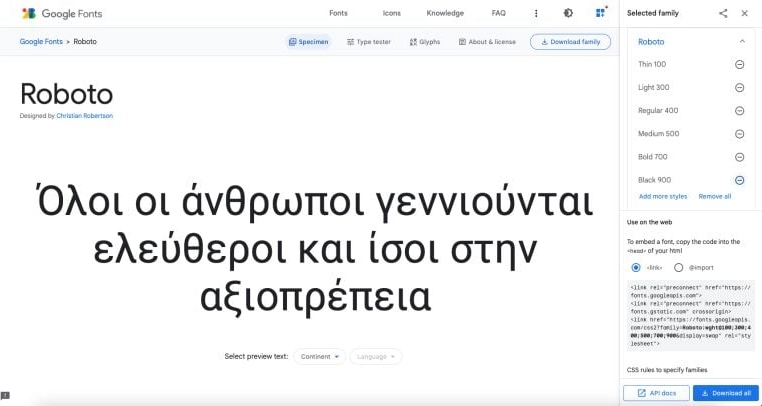Remove Thin 100 style
The image size is (762, 406).
coord(739,64)
